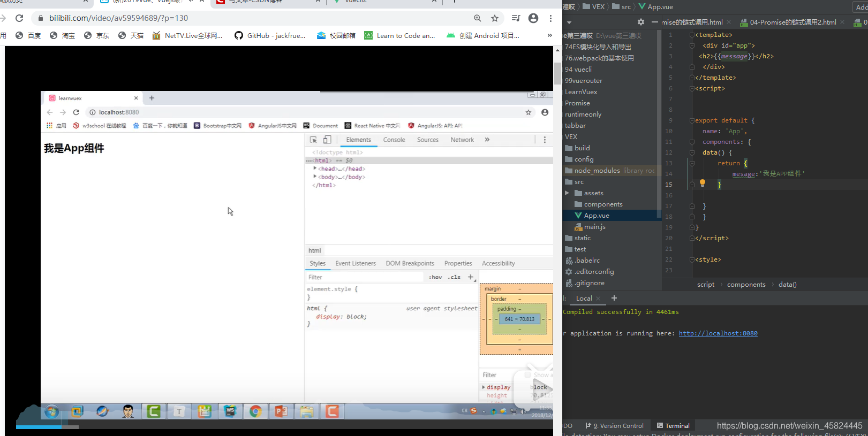Open the GitHub - jackfrue bookmark
Screen dimensions: 868x436
point(270,35)
